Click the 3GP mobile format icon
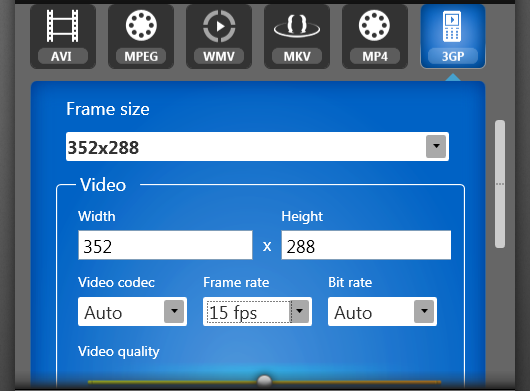530x391 pixels. point(453,36)
